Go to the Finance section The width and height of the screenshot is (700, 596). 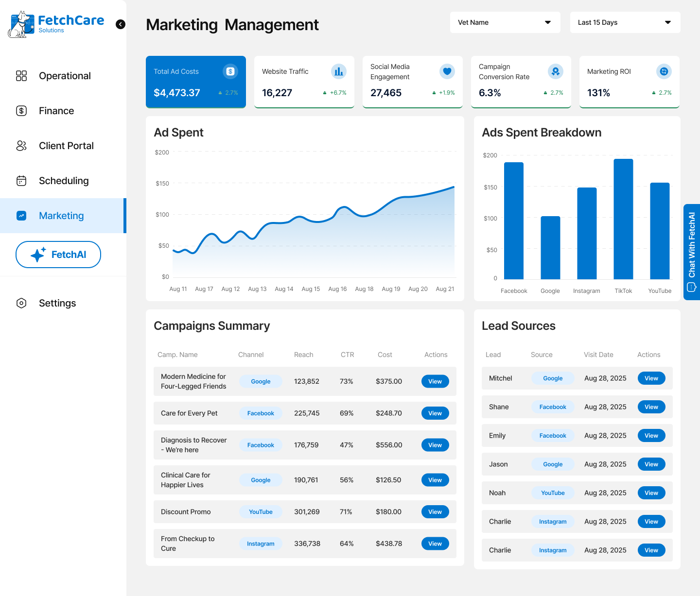(56, 111)
